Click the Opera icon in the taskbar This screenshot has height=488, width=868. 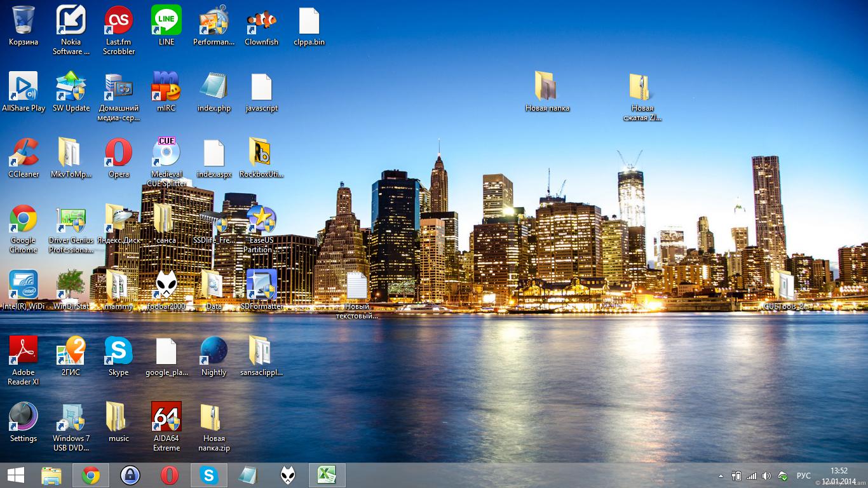[x=169, y=475]
